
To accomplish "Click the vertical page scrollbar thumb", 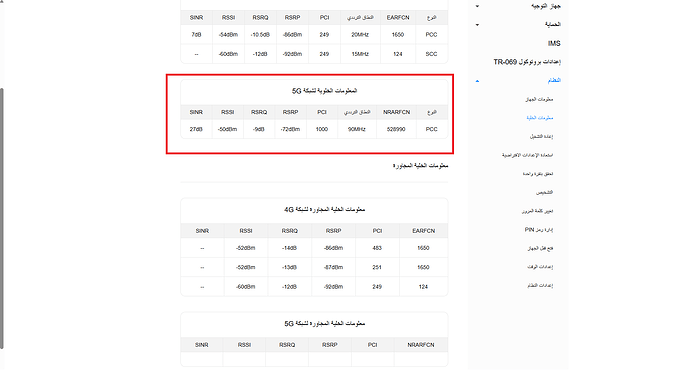I will pos(2,219).
